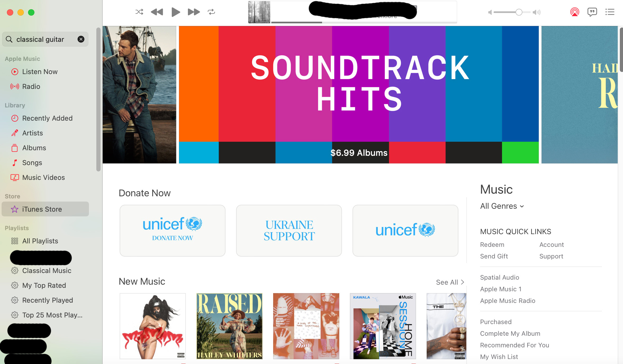Clear the classical guitar search text

pyautogui.click(x=81, y=39)
